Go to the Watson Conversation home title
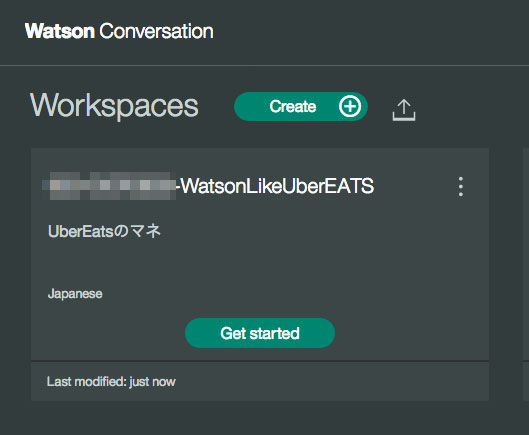Viewport: 529px width, 435px height. tap(119, 31)
